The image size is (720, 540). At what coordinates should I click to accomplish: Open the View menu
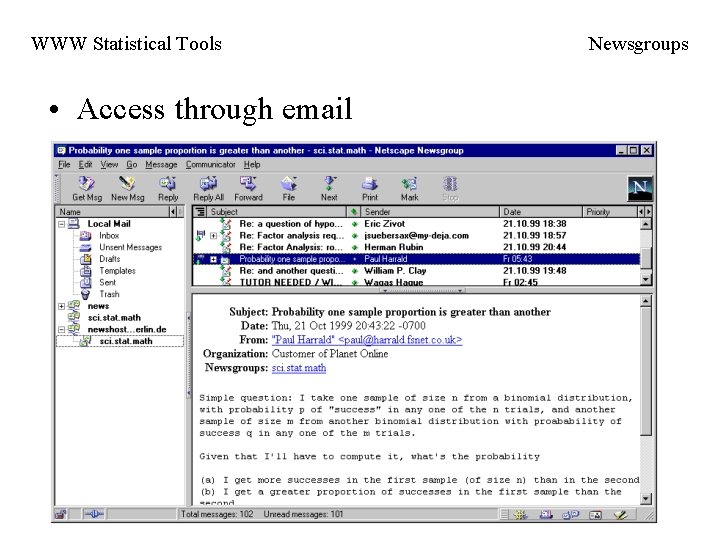(109, 164)
